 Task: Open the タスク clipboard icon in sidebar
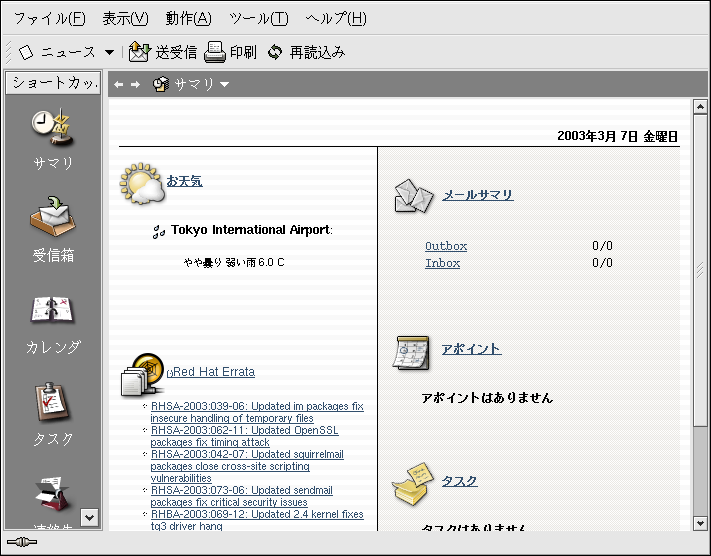pyautogui.click(x=52, y=402)
